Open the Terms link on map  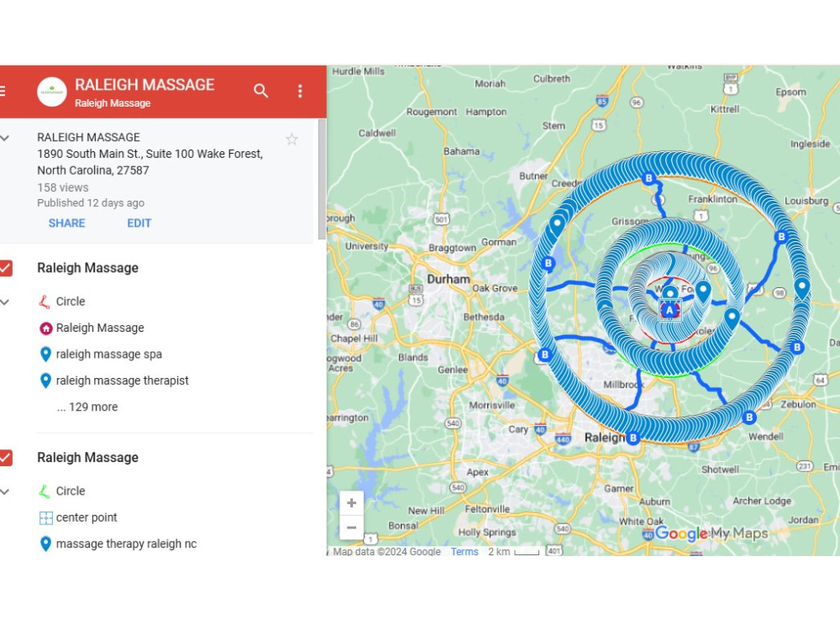pyautogui.click(x=465, y=551)
